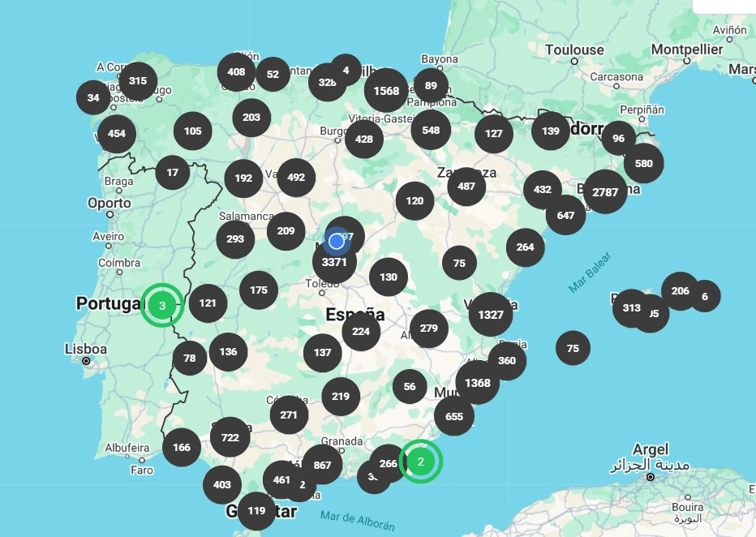Click the 119 cluster at Gibraltar

pos(256,510)
